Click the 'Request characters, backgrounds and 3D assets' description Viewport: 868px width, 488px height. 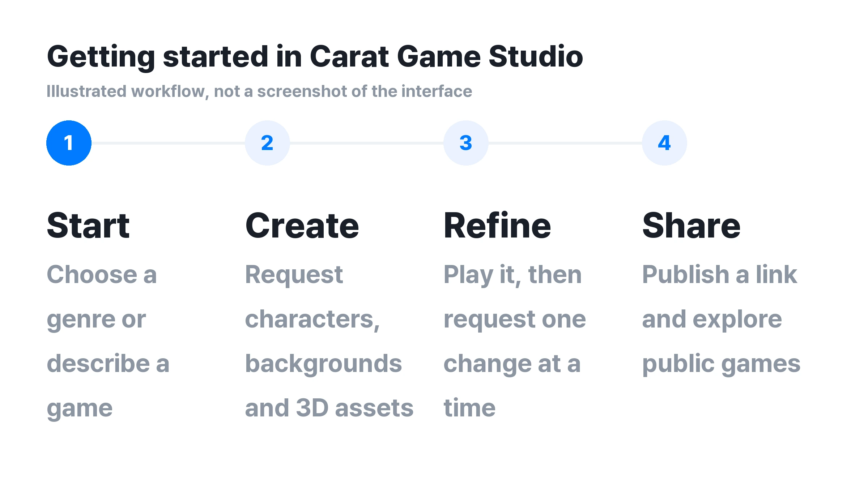point(329,341)
